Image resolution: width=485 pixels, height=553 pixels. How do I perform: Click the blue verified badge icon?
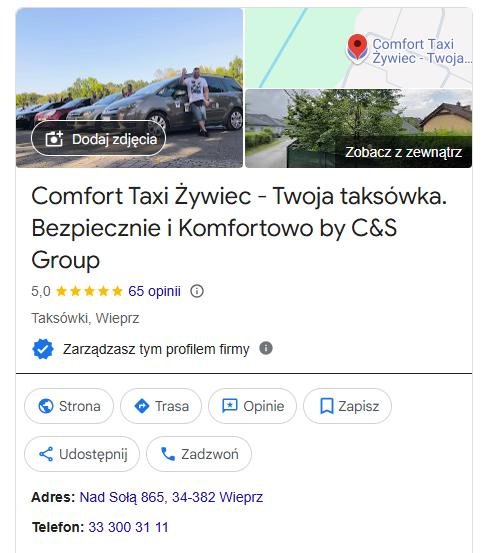click(x=43, y=349)
